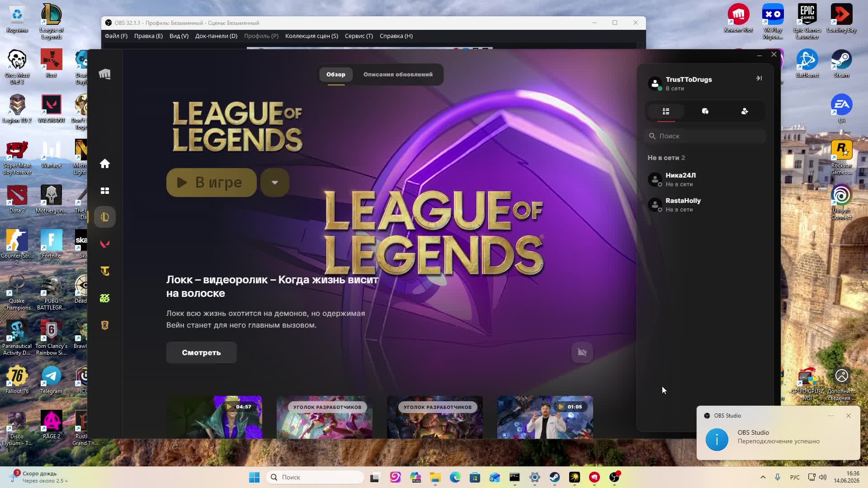868x488 pixels.
Task: Open the Коллекция сцен menu in OBS
Action: (311, 36)
